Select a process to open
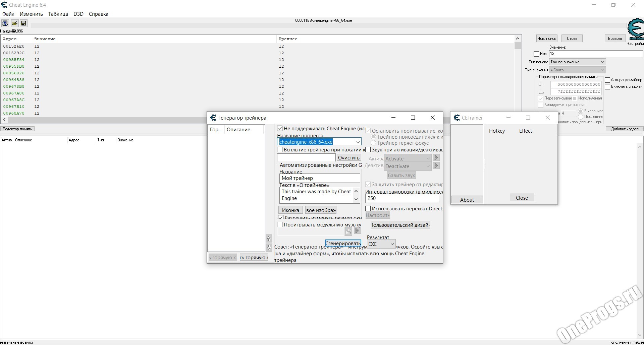644x345 pixels. click(x=5, y=23)
